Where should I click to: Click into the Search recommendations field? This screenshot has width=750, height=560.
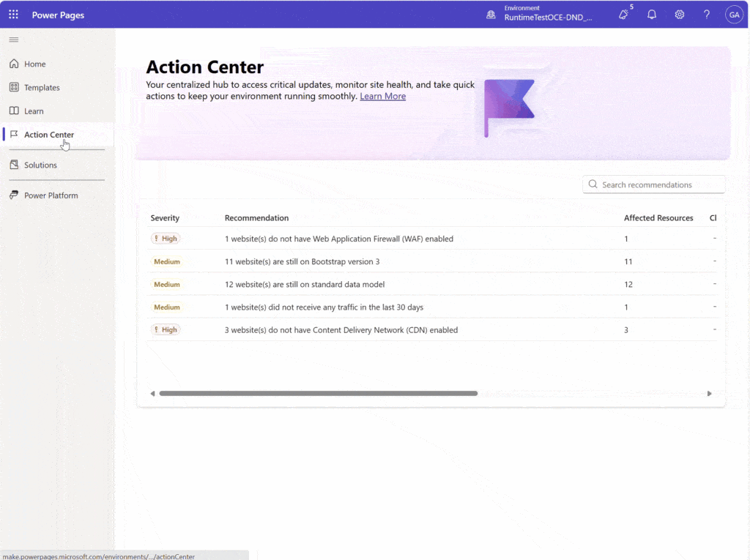point(654,184)
